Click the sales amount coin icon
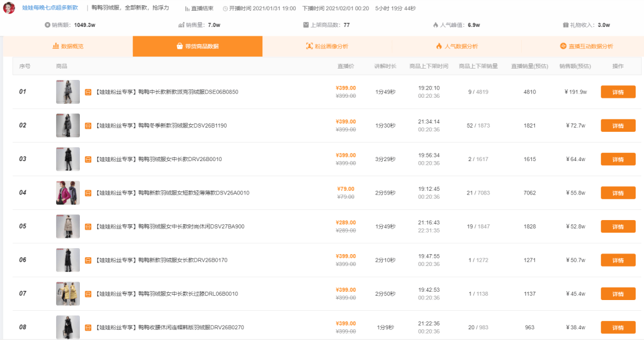This screenshot has height=340, width=644. tap(48, 25)
